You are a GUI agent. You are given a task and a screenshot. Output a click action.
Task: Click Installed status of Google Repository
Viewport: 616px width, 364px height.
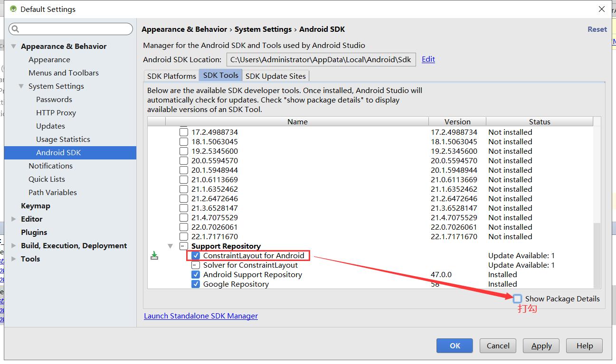click(502, 284)
